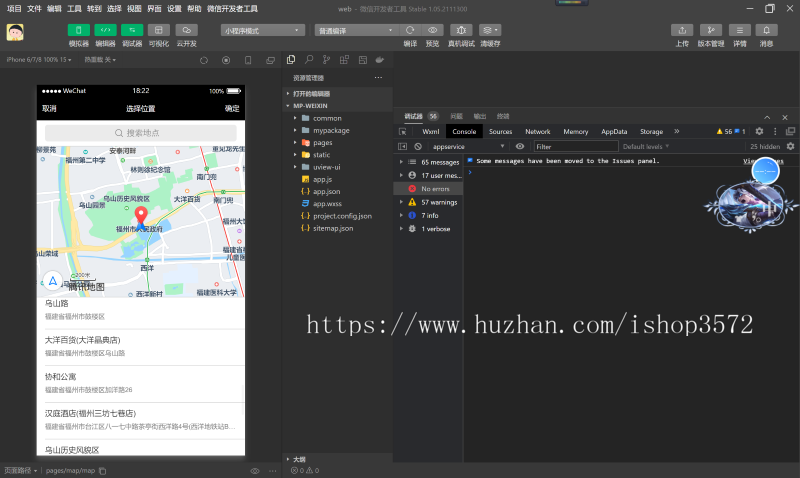Open devtools settings gear
Viewport: 800px width, 478px height.
click(x=759, y=131)
